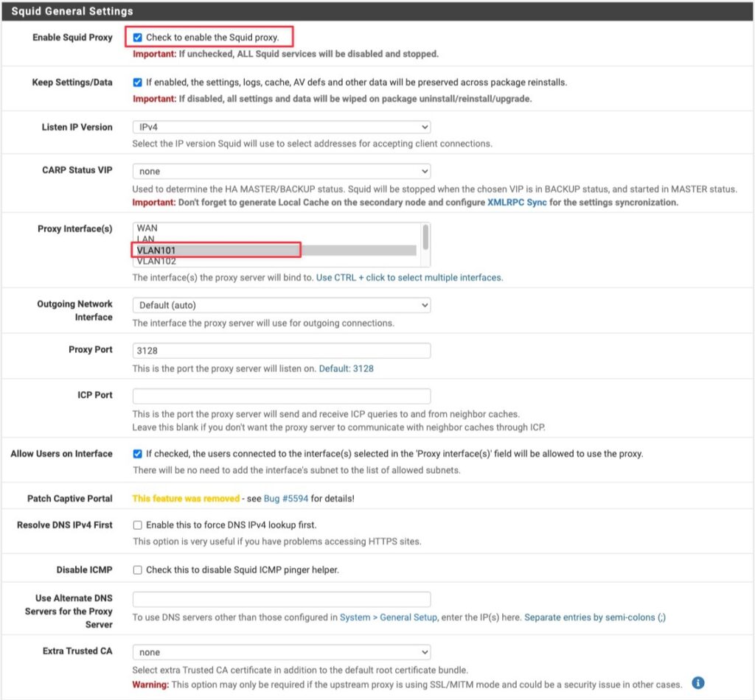Open the Bug #5594 link
This screenshot has width=755, height=700.
click(285, 498)
